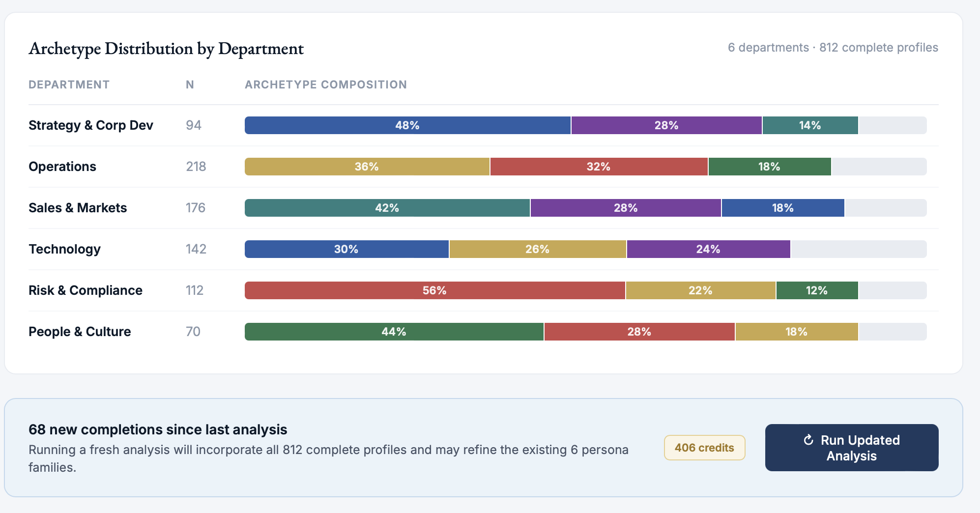This screenshot has height=513, width=980.
Task: Select the Operations department name
Action: (62, 167)
